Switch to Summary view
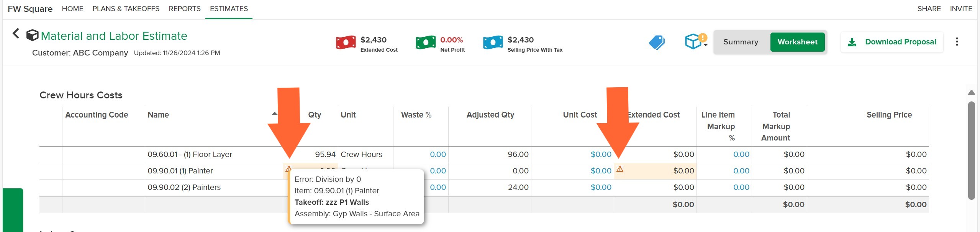Viewport: 980px width, 232px height. [x=741, y=42]
